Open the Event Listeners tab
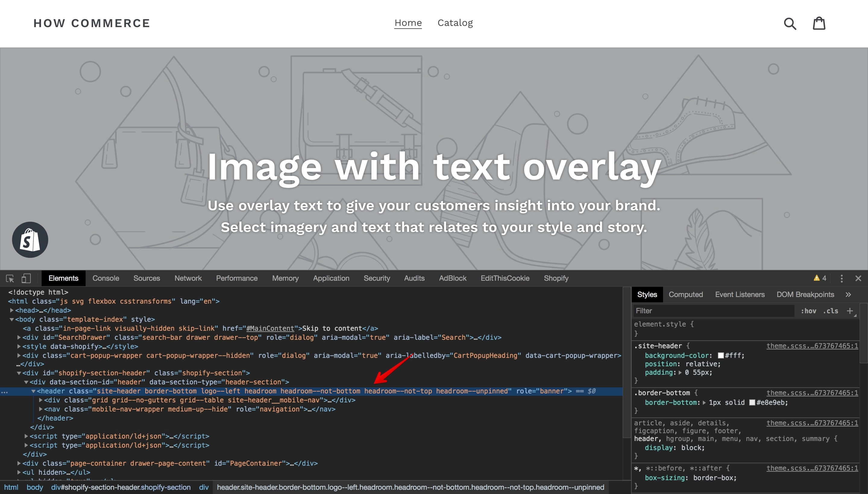868x494 pixels. [740, 295]
